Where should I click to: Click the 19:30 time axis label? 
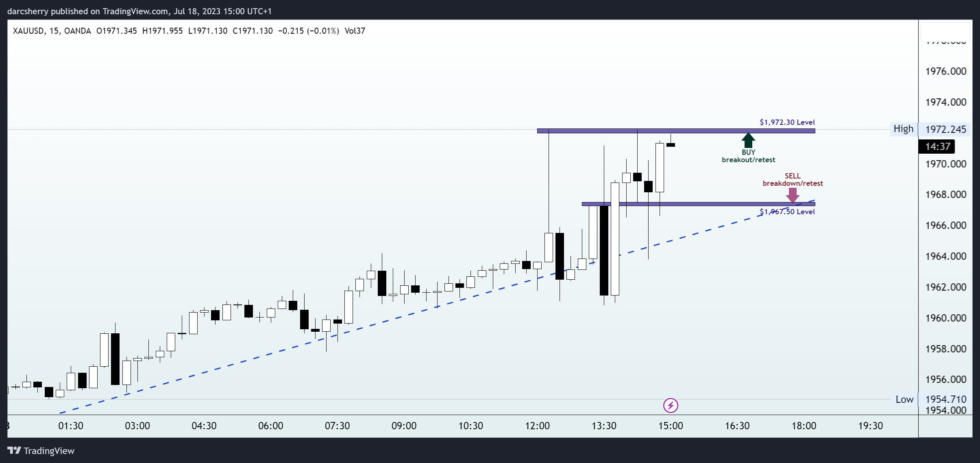(x=871, y=426)
